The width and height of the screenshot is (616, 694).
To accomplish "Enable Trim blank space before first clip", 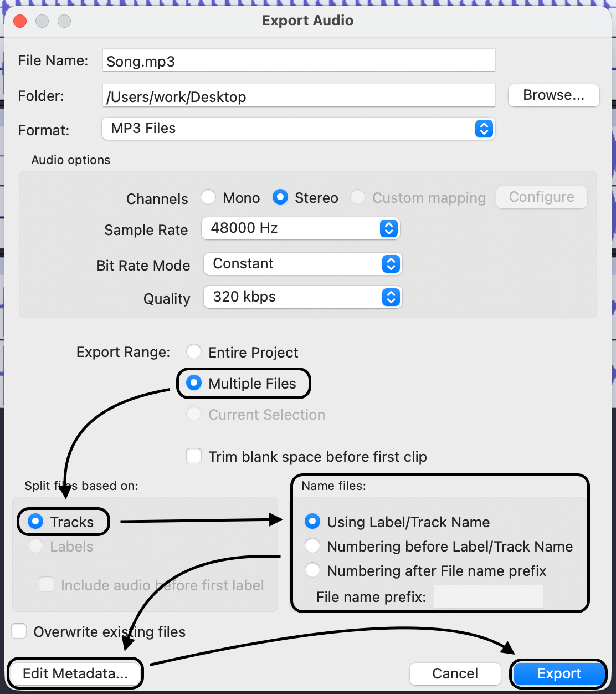I will 194,456.
